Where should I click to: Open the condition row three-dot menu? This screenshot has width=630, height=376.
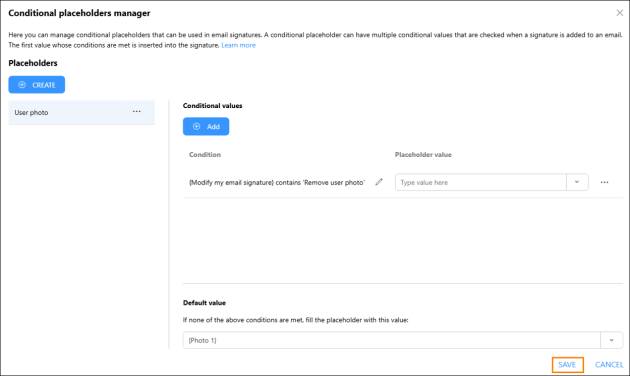pyautogui.click(x=604, y=182)
